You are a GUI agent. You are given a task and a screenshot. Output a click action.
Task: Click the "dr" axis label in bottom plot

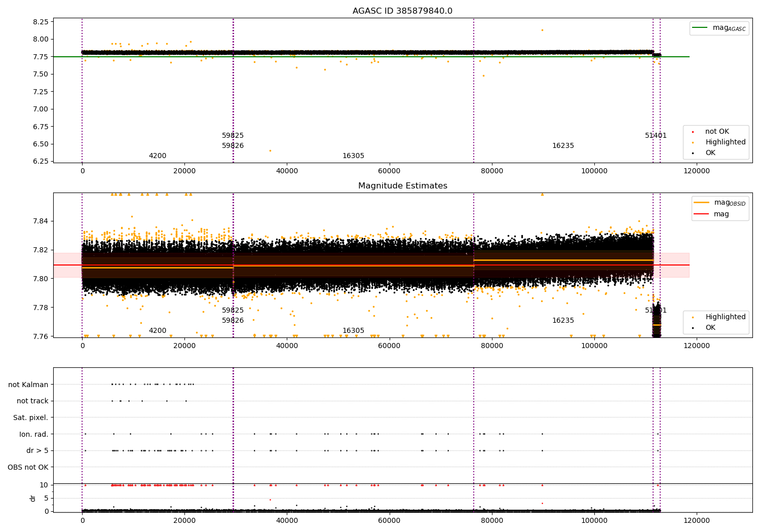pyautogui.click(x=33, y=498)
